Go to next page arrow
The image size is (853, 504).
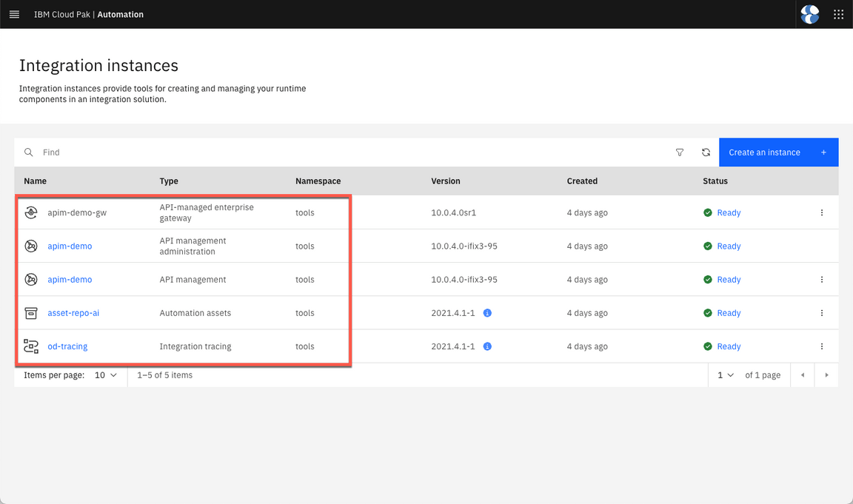click(826, 375)
